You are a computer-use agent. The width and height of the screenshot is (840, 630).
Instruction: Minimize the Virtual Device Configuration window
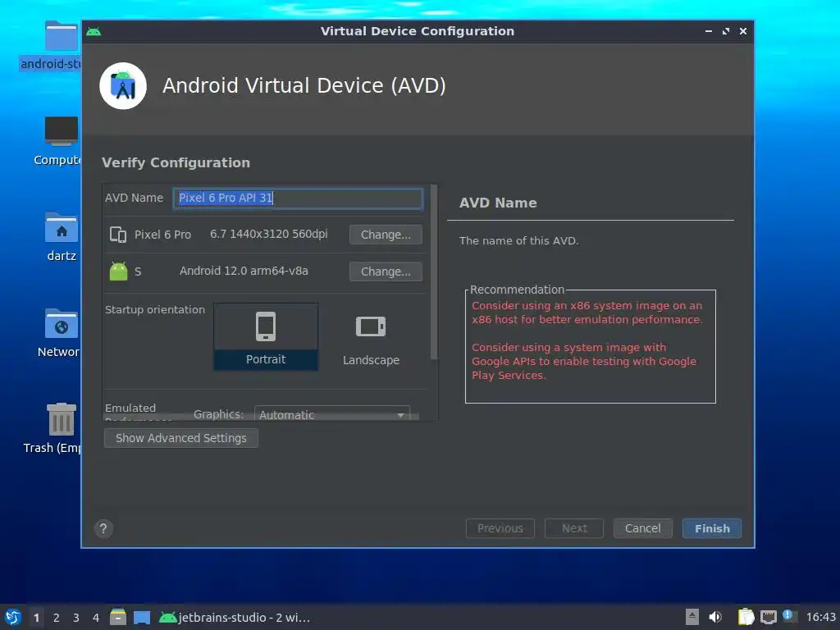[709, 32]
